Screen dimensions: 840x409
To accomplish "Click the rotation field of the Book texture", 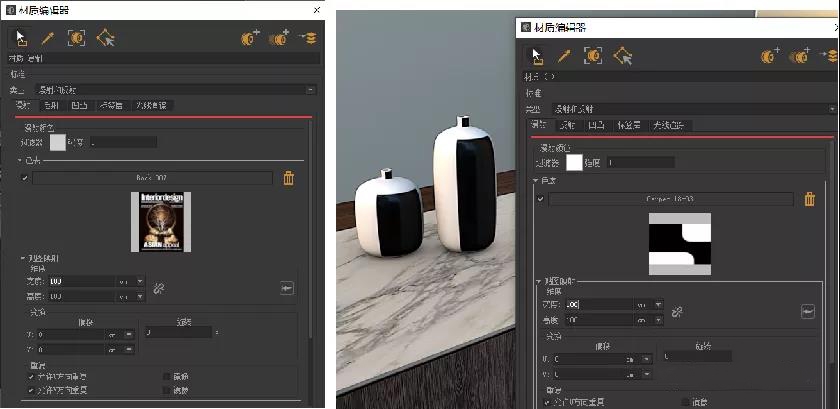I will (178, 333).
